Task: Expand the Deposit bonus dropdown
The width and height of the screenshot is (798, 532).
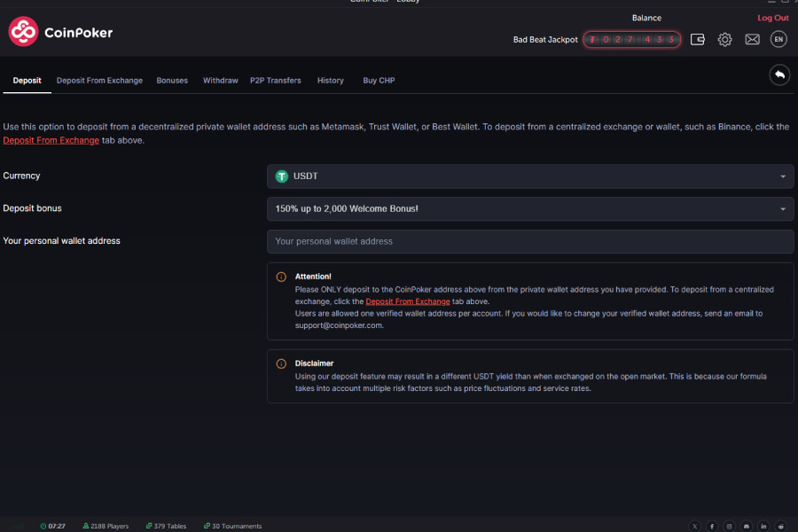Action: pyautogui.click(x=529, y=209)
